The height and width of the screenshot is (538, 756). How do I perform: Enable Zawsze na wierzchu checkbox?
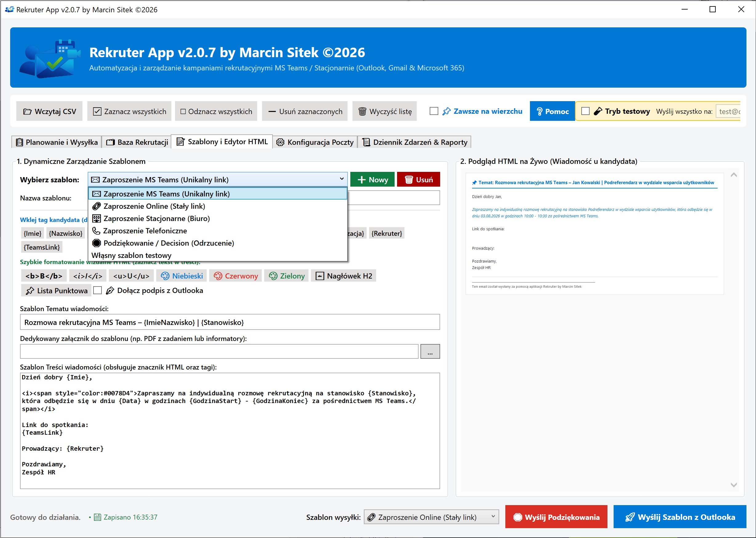[433, 111]
